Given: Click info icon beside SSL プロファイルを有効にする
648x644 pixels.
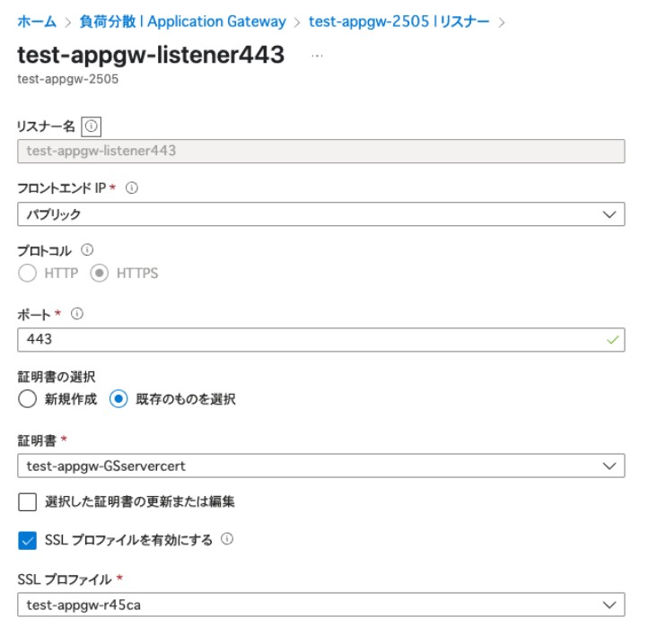Looking at the screenshot, I should coord(227,539).
